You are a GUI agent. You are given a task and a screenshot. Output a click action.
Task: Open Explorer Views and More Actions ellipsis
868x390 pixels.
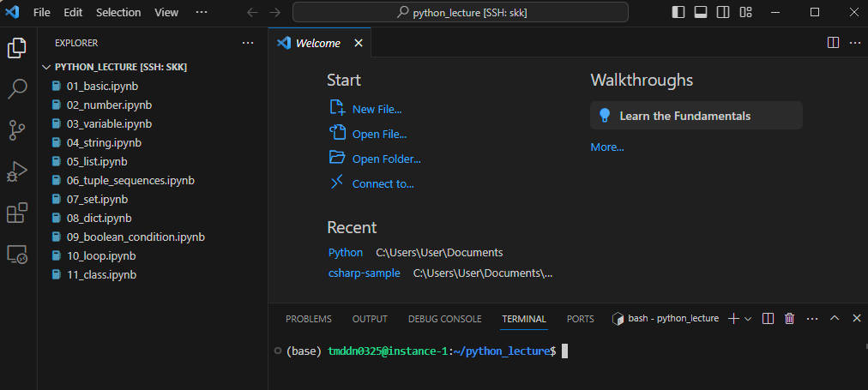[248, 43]
